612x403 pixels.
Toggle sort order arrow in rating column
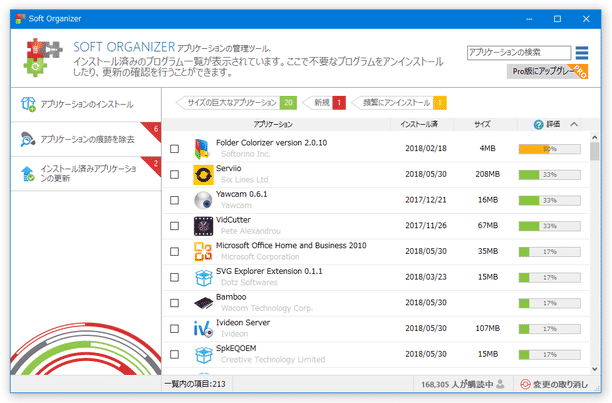tap(574, 124)
